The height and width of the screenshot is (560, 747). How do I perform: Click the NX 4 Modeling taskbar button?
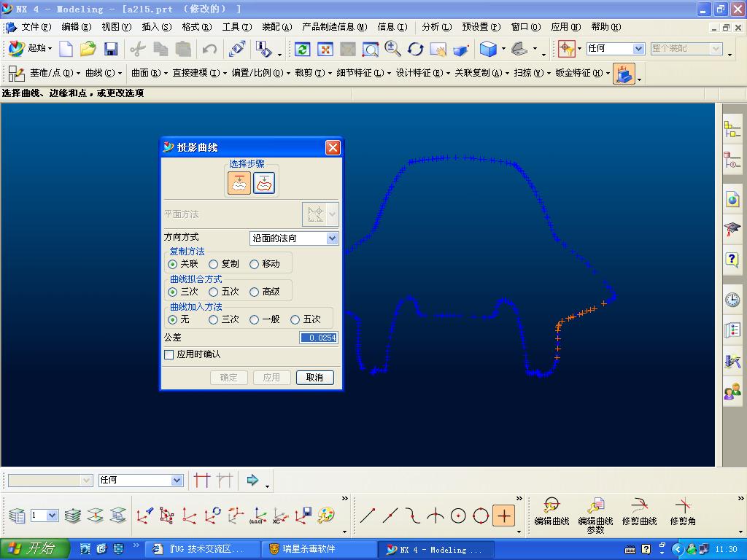(436, 549)
